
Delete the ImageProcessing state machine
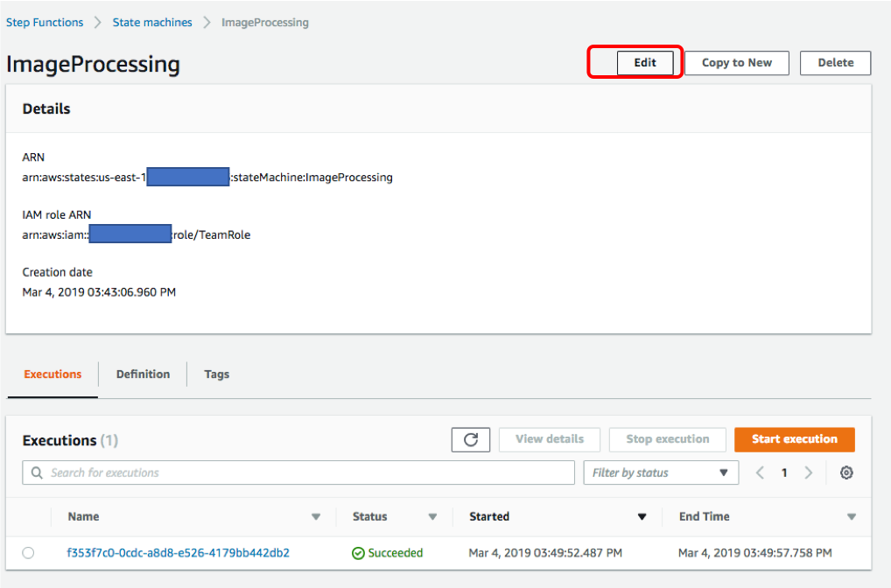coord(835,63)
